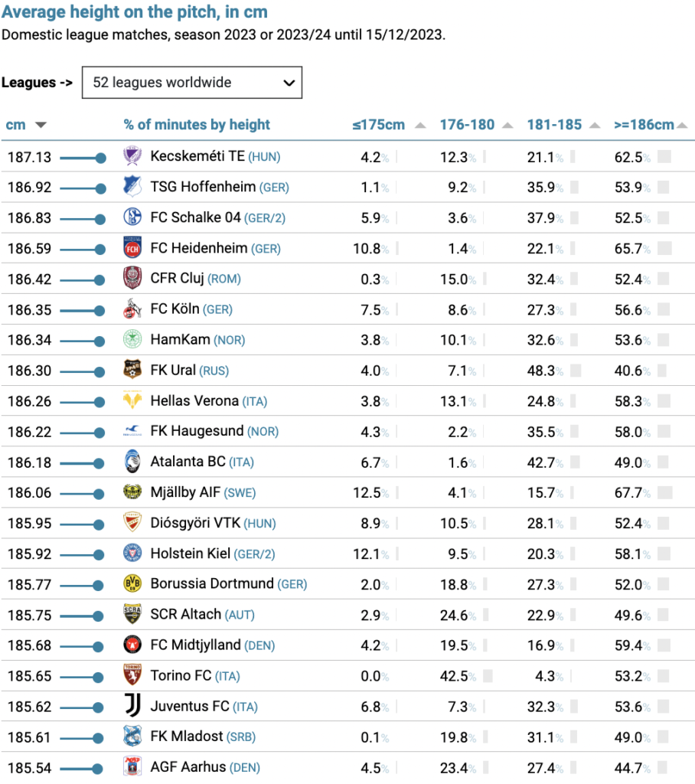Click the FC Heidenheim red crest

click(132, 247)
